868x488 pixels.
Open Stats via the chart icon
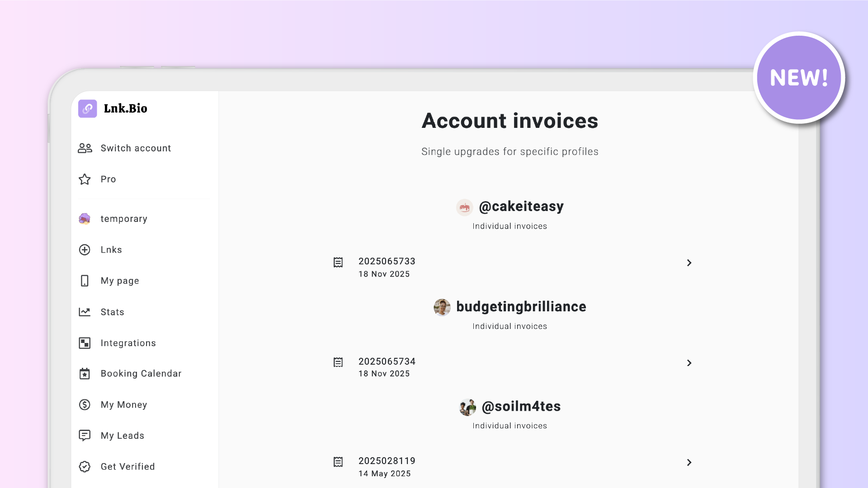(x=85, y=312)
